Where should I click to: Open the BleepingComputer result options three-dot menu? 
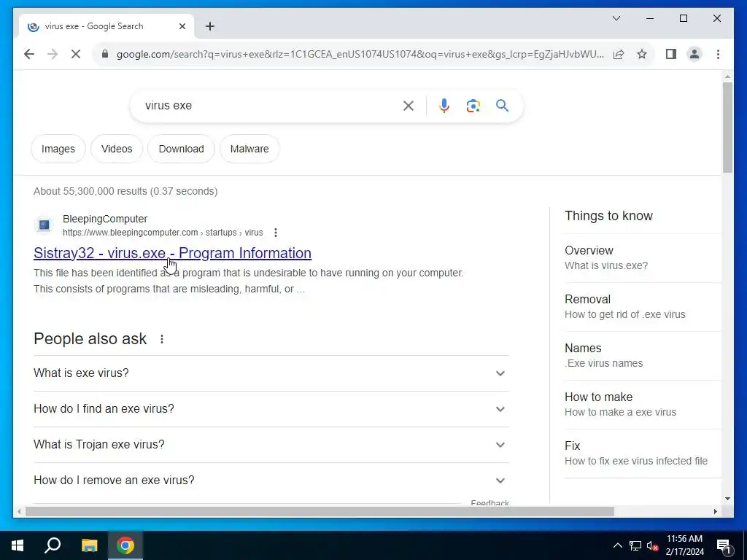point(275,233)
